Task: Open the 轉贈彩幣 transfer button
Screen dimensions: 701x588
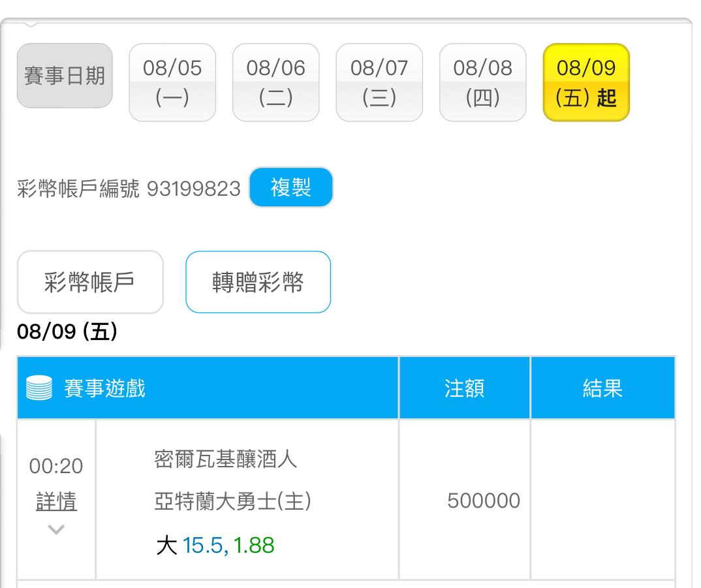Action: [x=258, y=282]
